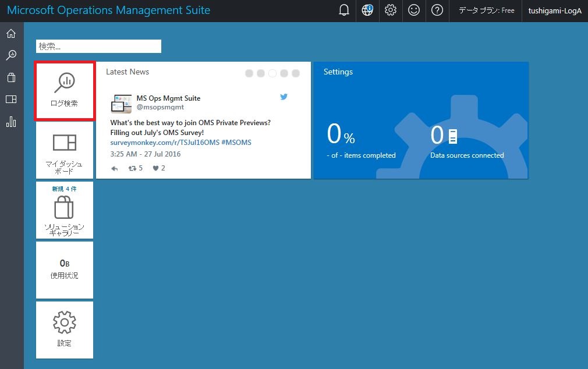This screenshot has width=588, height=369.
Task: Open Log Search from sidebar magnifier icon
Action: tap(11, 55)
